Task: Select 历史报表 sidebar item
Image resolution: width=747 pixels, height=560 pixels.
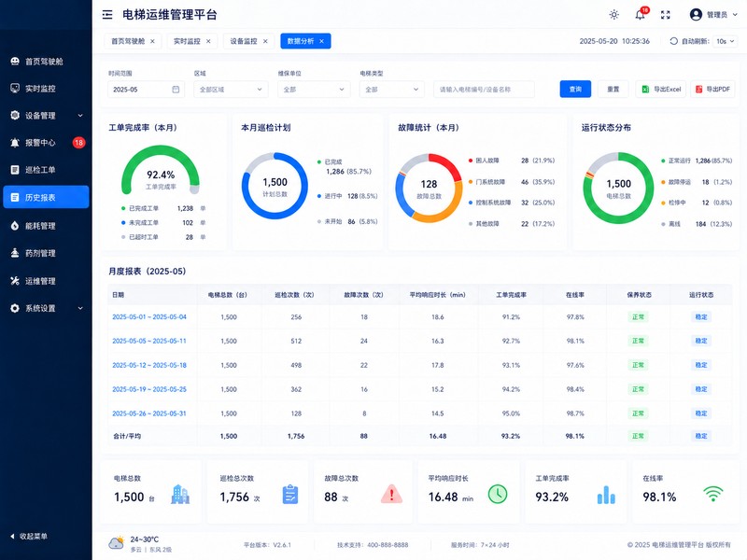Action: point(46,197)
